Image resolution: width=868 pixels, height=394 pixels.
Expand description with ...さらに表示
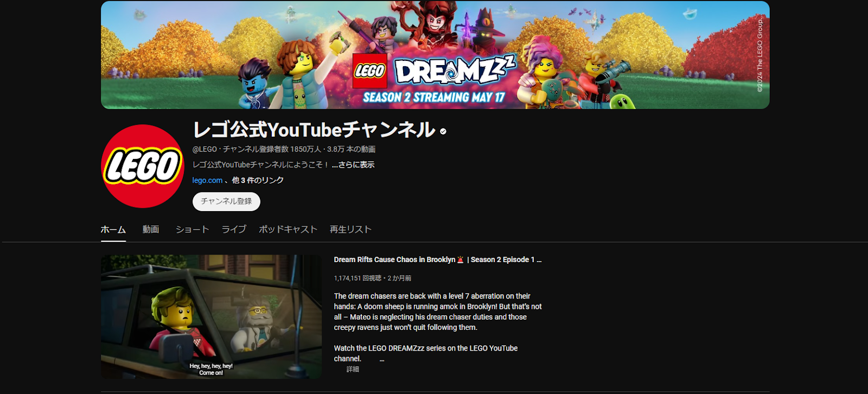coord(353,164)
